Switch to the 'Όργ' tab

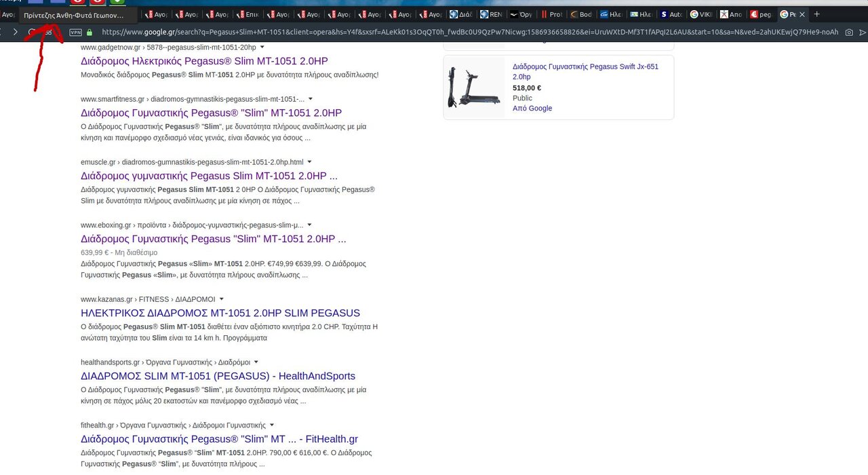[x=521, y=14]
